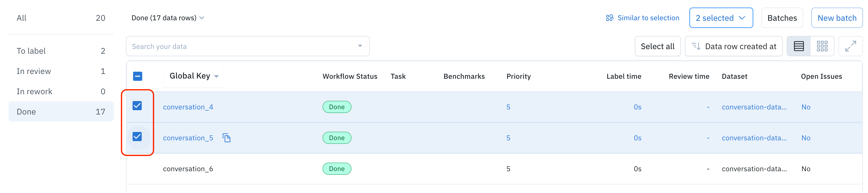Select the In rework tab
Image resolution: width=868 pixels, height=193 pixels.
tap(61, 91)
